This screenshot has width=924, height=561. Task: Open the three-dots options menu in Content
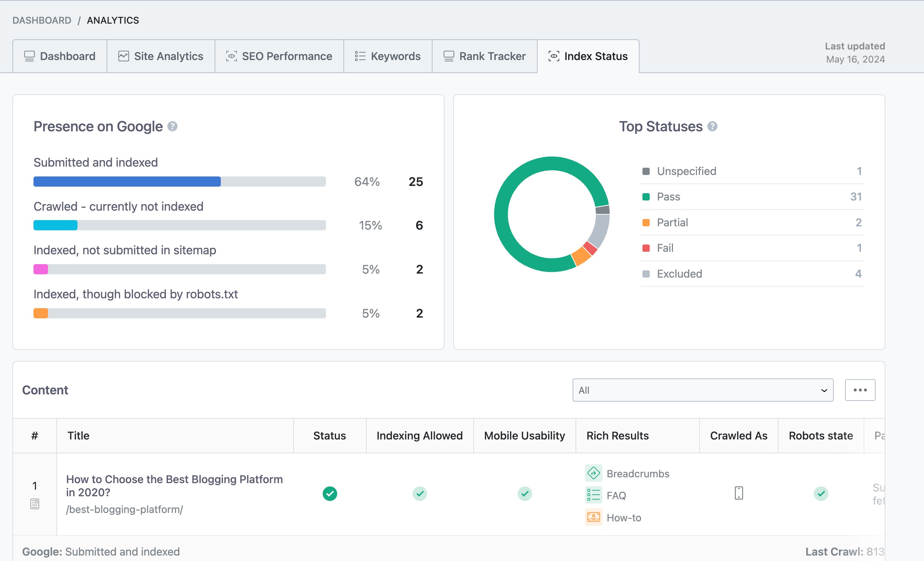[860, 390]
